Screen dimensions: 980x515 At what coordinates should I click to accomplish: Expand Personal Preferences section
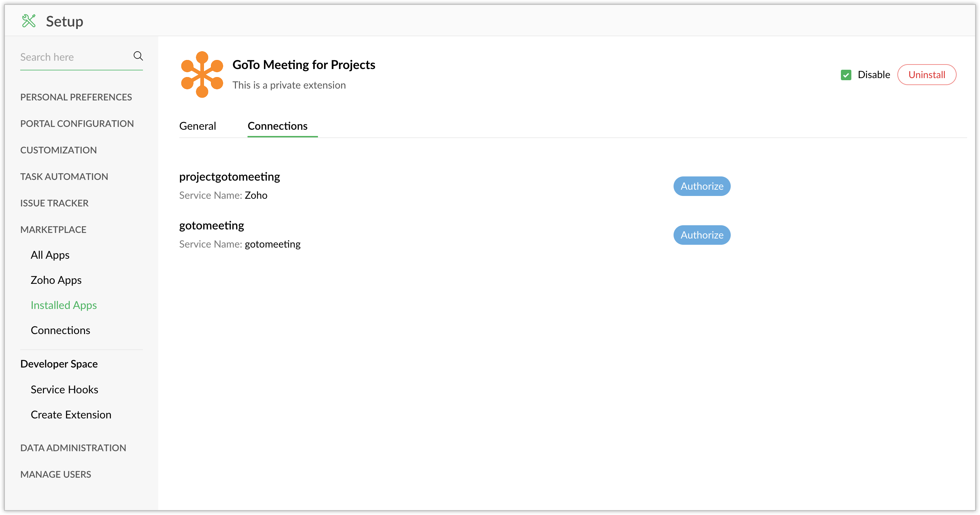point(76,97)
